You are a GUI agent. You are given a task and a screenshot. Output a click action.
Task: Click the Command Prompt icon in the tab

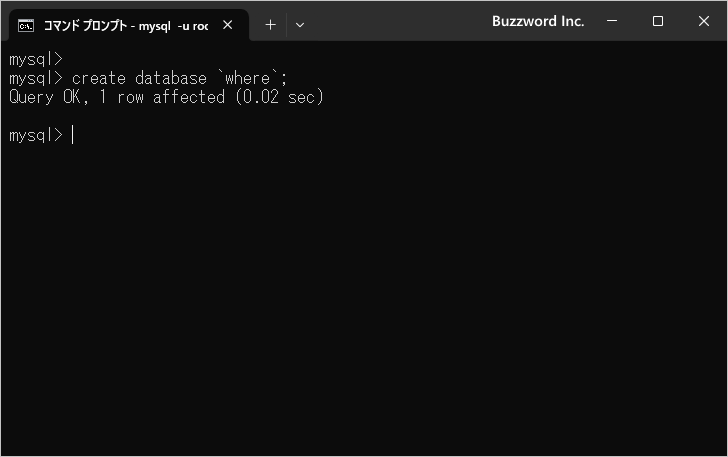tap(27, 25)
